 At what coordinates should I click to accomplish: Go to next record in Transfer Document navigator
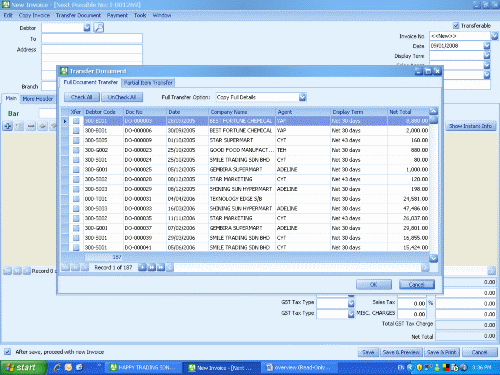142,267
